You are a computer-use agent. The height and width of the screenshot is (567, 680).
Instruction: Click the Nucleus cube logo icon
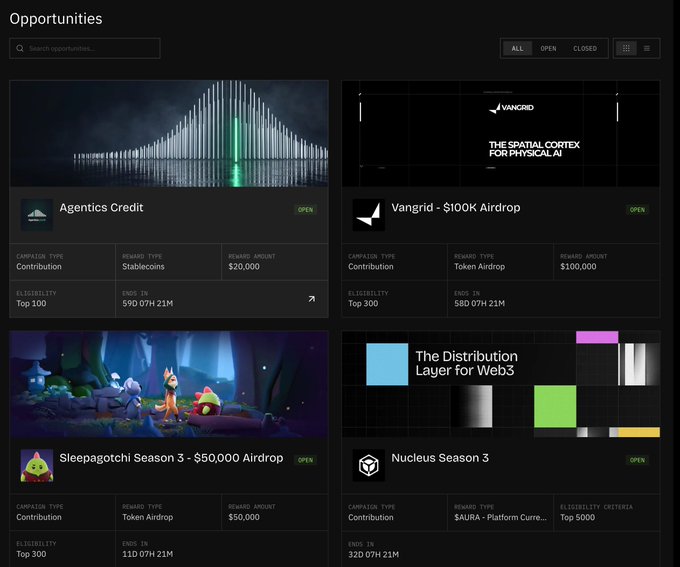[x=369, y=465]
